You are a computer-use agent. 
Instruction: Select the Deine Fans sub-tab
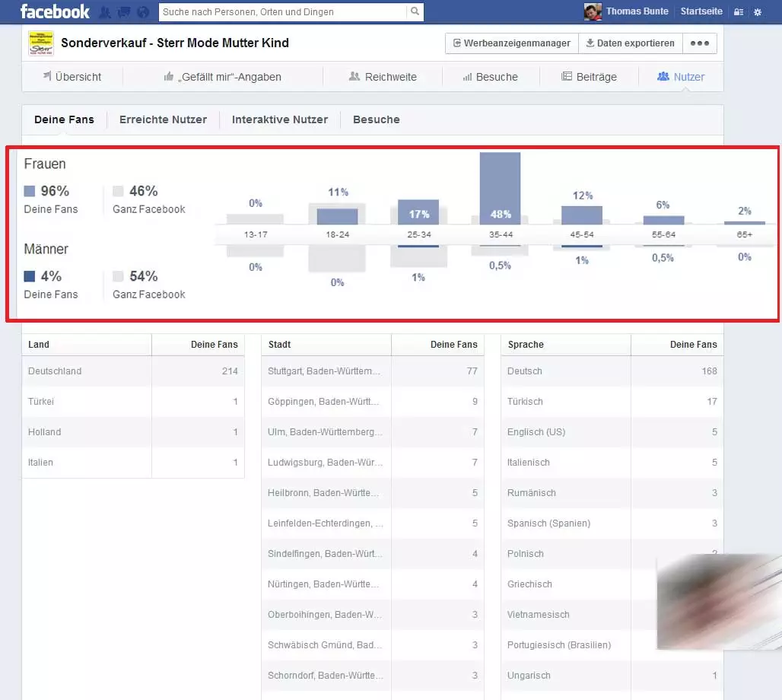[x=64, y=119]
